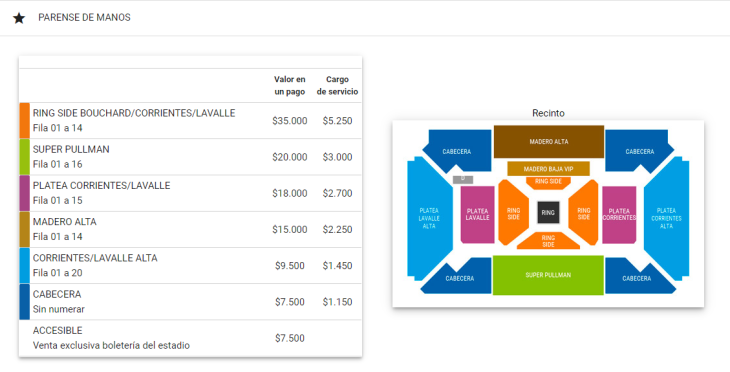Click the green SUPER PULLMAN color swatch
Viewport: 730px width, 372px height.
pyautogui.click(x=24, y=157)
